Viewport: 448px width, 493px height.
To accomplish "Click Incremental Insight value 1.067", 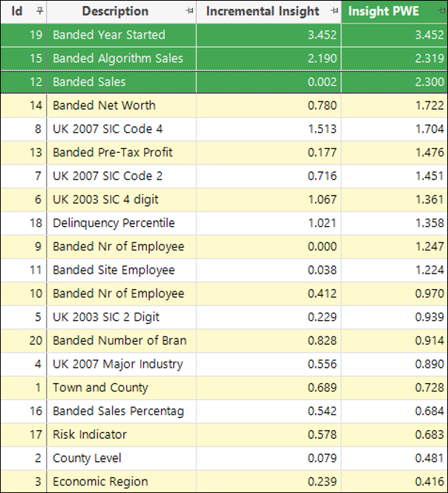I will pos(322,199).
